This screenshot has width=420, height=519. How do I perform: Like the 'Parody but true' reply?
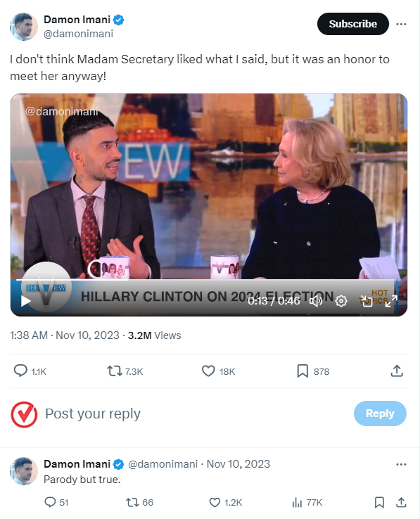tap(226, 502)
